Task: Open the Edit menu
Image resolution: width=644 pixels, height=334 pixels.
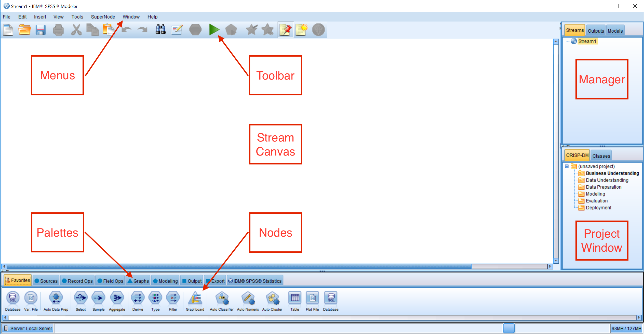Action: click(22, 17)
